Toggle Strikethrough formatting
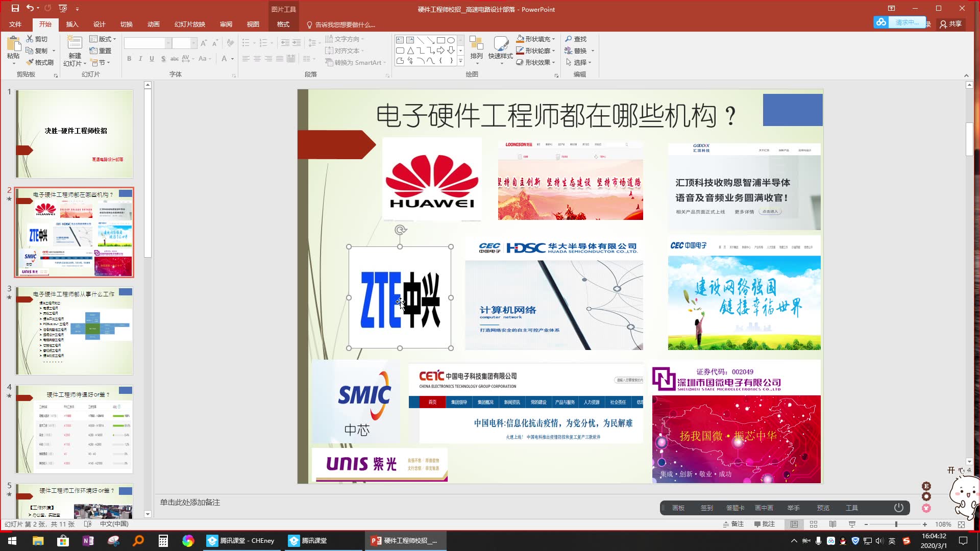The width and height of the screenshot is (980, 551). tap(175, 59)
